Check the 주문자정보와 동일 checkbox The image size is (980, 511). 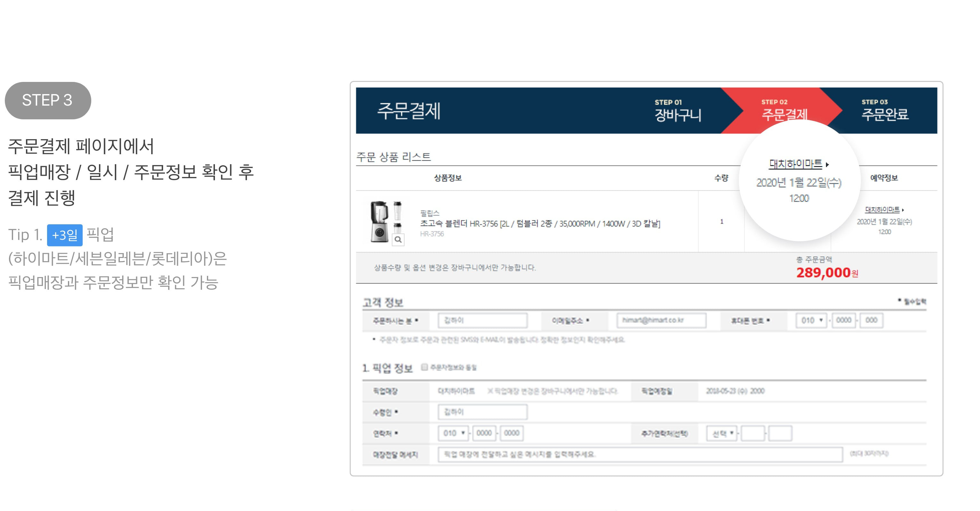click(x=425, y=367)
